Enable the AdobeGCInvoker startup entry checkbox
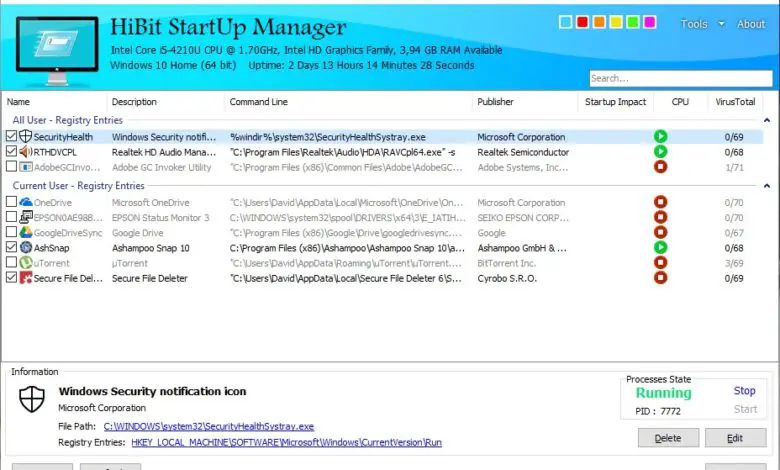Viewport: 780px width, 470px height. pos(11,167)
